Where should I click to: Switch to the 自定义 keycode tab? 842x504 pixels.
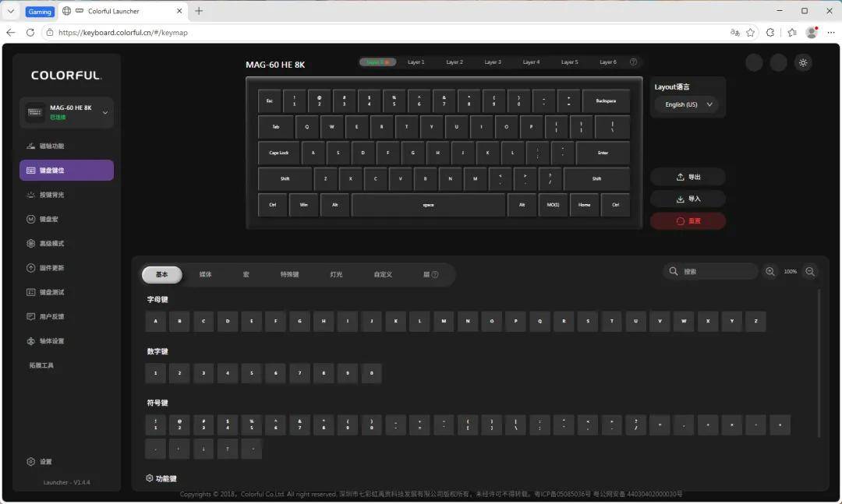coord(383,274)
